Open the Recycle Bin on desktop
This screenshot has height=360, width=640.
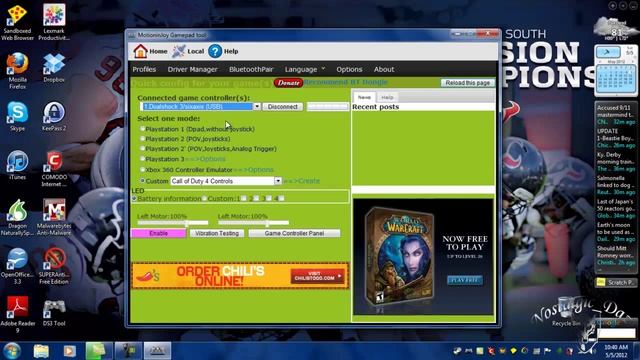click(x=567, y=311)
